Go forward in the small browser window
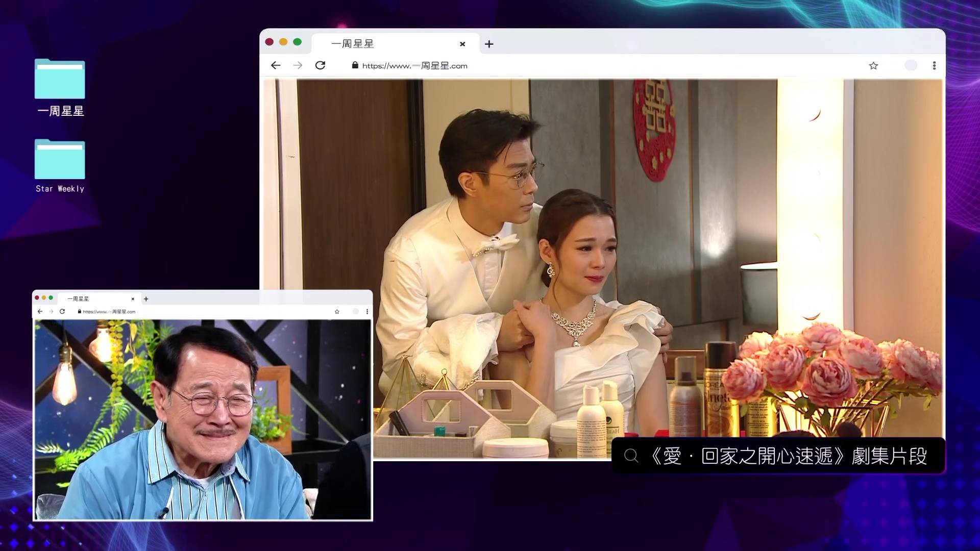 point(51,311)
